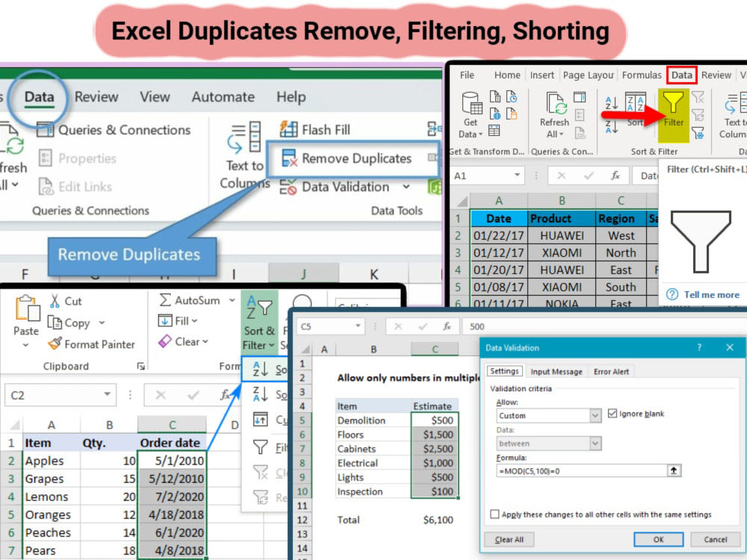The height and width of the screenshot is (560, 747).
Task: Select the Formulas tab in the filter window
Action: (x=641, y=75)
